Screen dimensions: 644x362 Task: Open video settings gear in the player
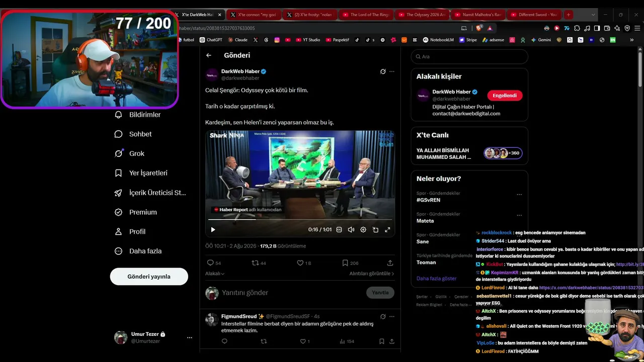pyautogui.click(x=363, y=230)
